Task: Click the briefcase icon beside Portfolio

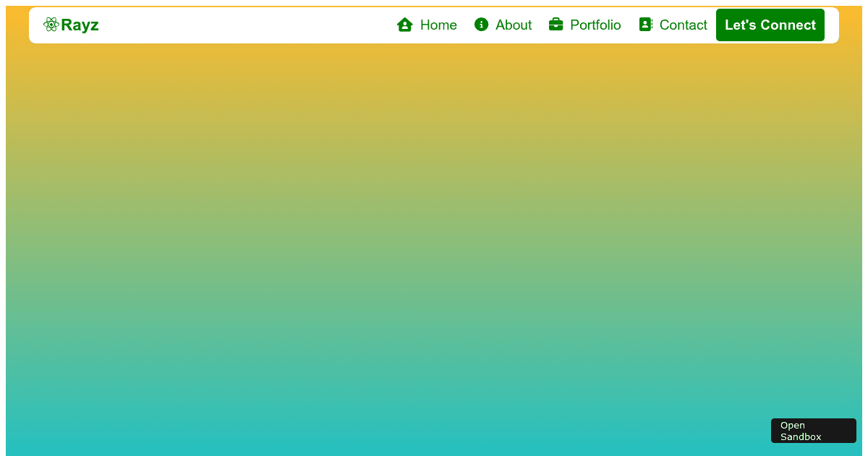Action: (x=556, y=25)
